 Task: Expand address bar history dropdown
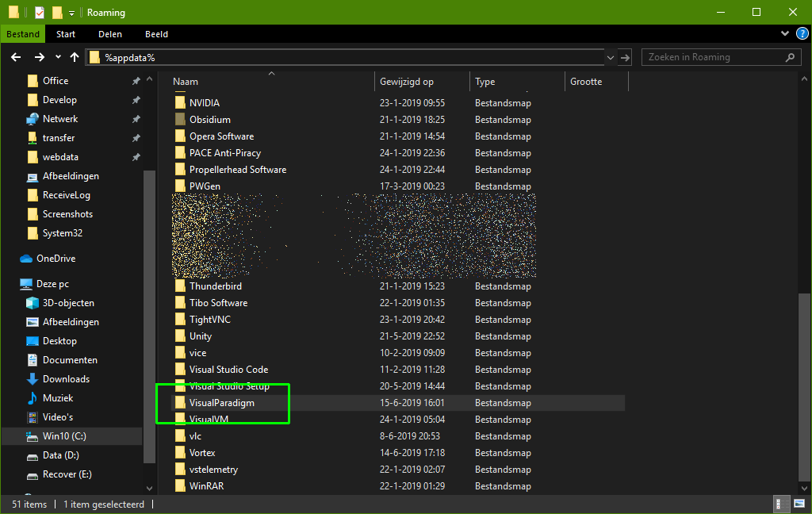(x=611, y=58)
